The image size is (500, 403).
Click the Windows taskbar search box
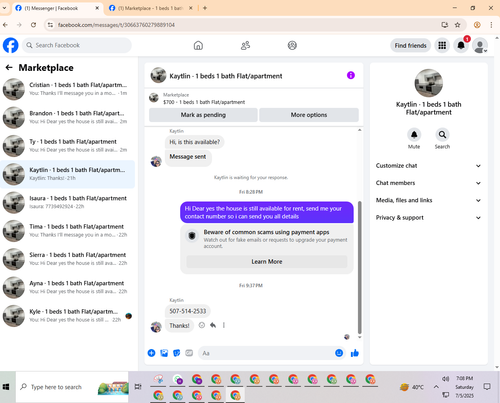(x=72, y=387)
